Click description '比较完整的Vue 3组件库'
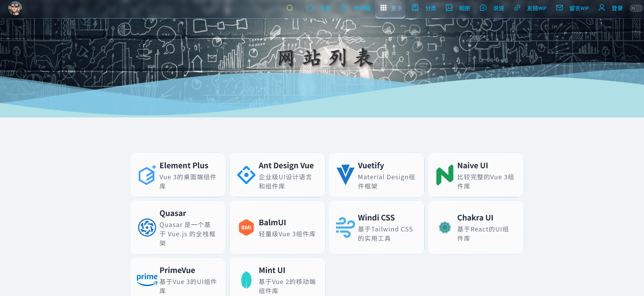The image size is (644, 296). point(485,181)
